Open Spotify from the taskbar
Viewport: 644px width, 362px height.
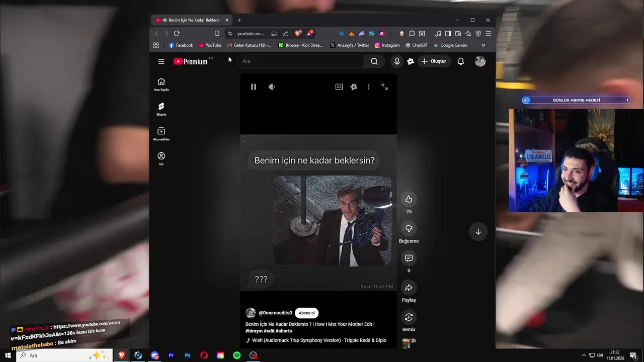[237, 355]
